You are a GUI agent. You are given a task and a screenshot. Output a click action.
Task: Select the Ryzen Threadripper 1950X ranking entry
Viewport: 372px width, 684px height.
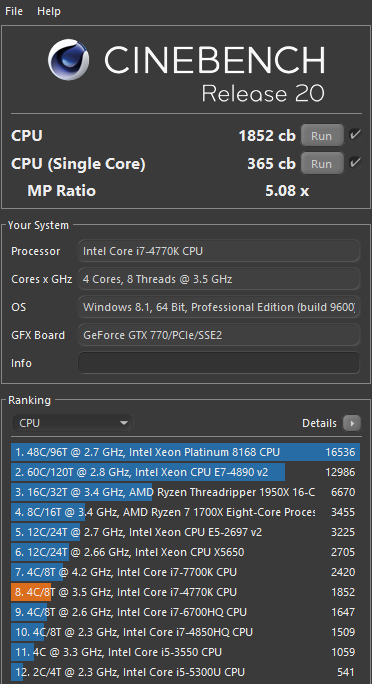[x=185, y=492]
